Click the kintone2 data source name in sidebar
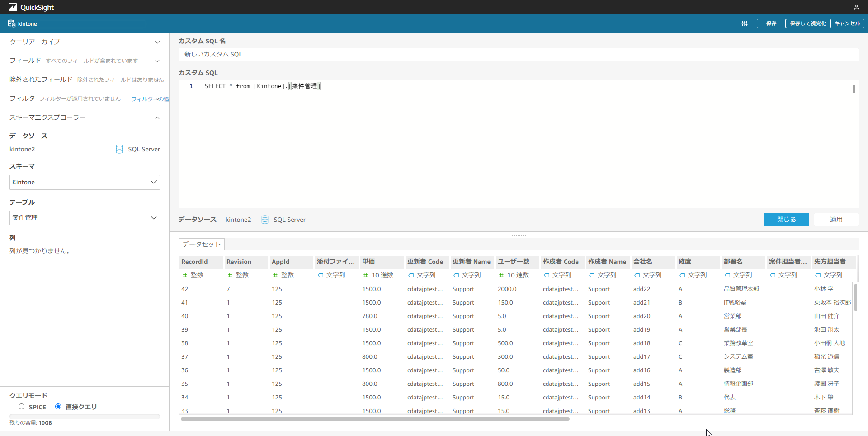The width and height of the screenshot is (868, 436). 22,149
